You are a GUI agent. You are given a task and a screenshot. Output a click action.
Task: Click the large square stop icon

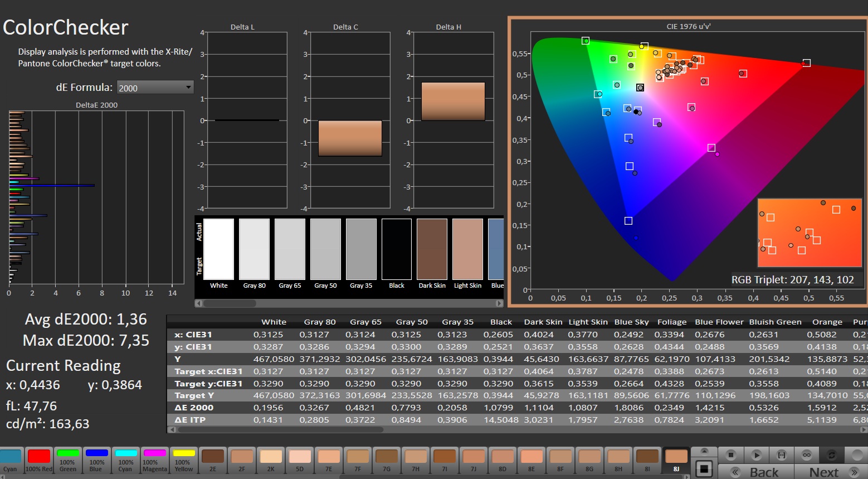click(x=704, y=469)
